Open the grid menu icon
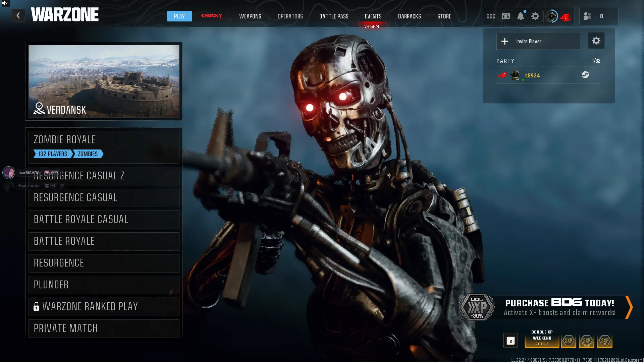 (491, 16)
